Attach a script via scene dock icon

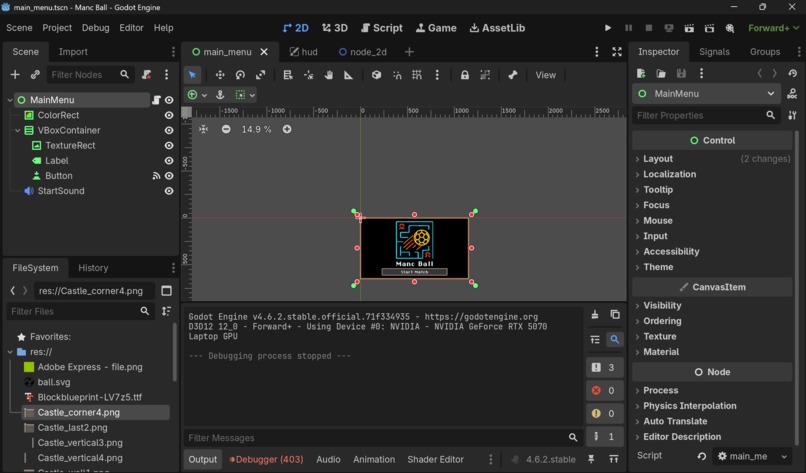coord(146,75)
